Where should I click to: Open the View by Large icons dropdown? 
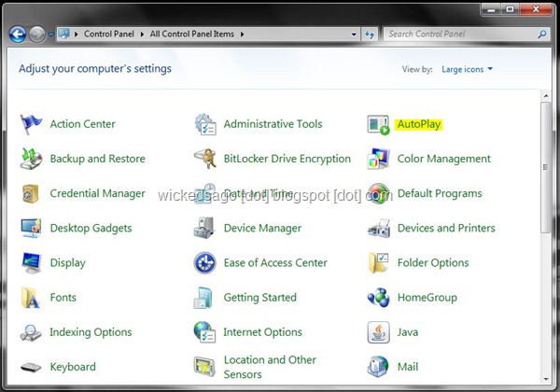[468, 69]
